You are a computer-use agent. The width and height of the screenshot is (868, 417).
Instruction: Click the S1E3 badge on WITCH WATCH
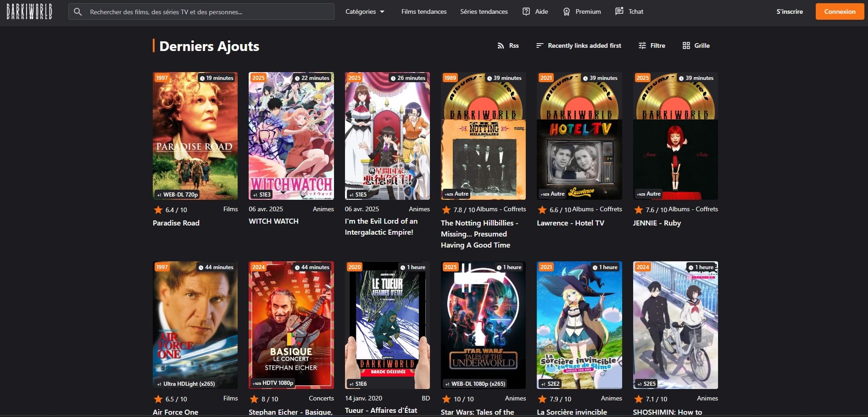[x=262, y=195]
